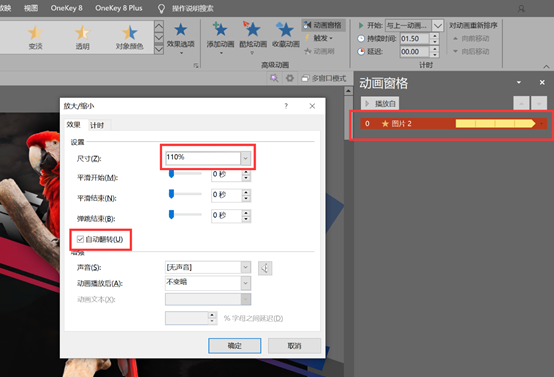Screen dimensions: 554x377
Task: Open the 动画播放后 dropdown
Action: pos(246,283)
